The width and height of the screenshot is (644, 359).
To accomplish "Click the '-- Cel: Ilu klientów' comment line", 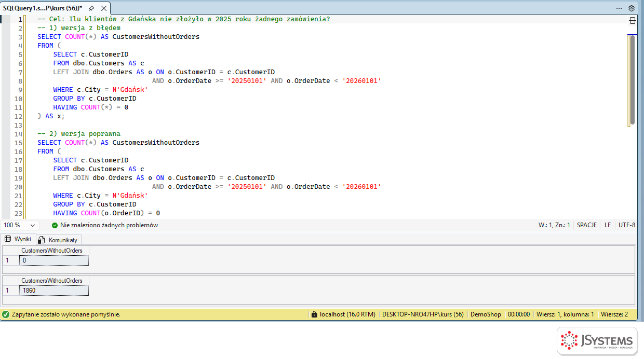I will [184, 19].
